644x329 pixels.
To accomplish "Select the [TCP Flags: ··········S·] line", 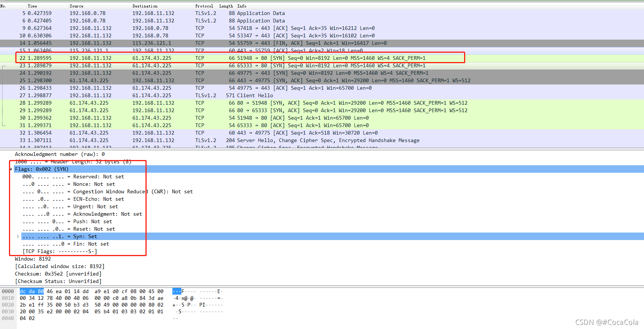I will [x=59, y=251].
